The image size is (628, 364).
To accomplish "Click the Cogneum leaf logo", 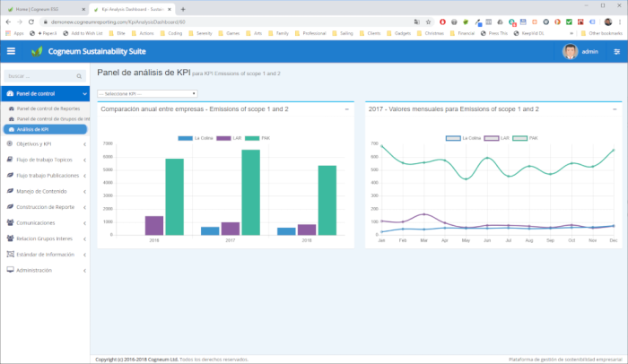I will coord(37,52).
